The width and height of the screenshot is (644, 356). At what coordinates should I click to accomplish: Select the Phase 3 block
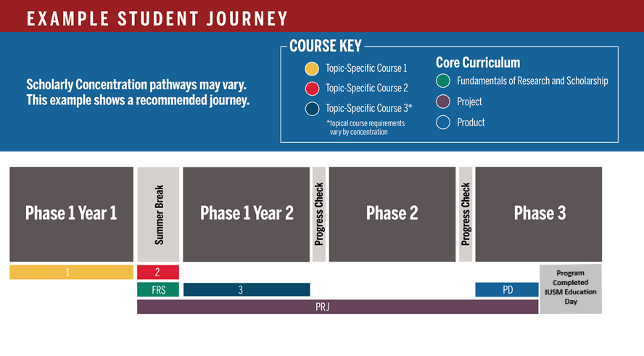[539, 214]
